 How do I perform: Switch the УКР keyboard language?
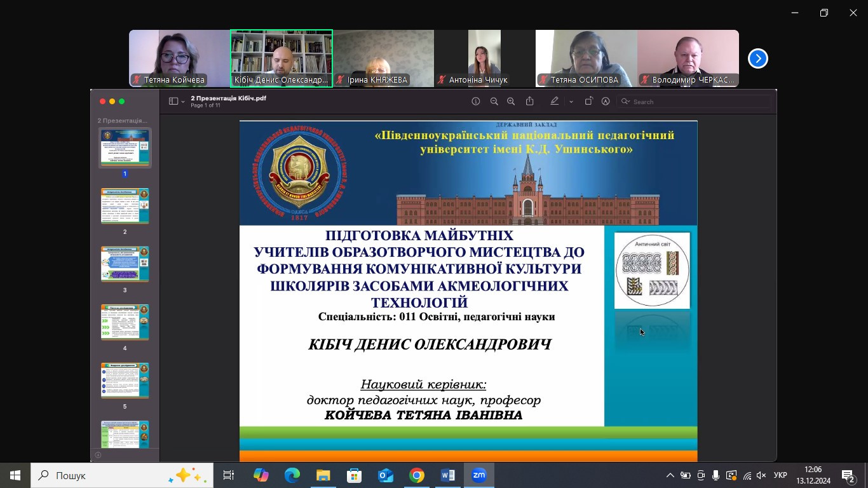coord(780,475)
